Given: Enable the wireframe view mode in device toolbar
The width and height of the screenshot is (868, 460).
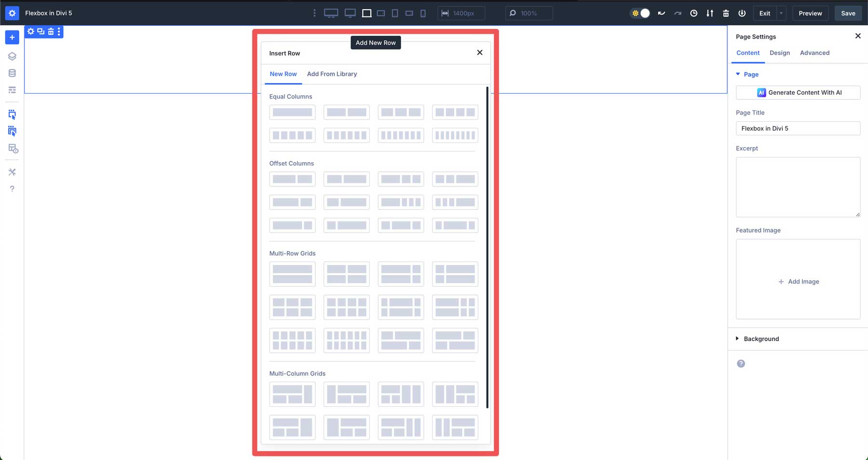Looking at the screenshot, I should tap(366, 13).
